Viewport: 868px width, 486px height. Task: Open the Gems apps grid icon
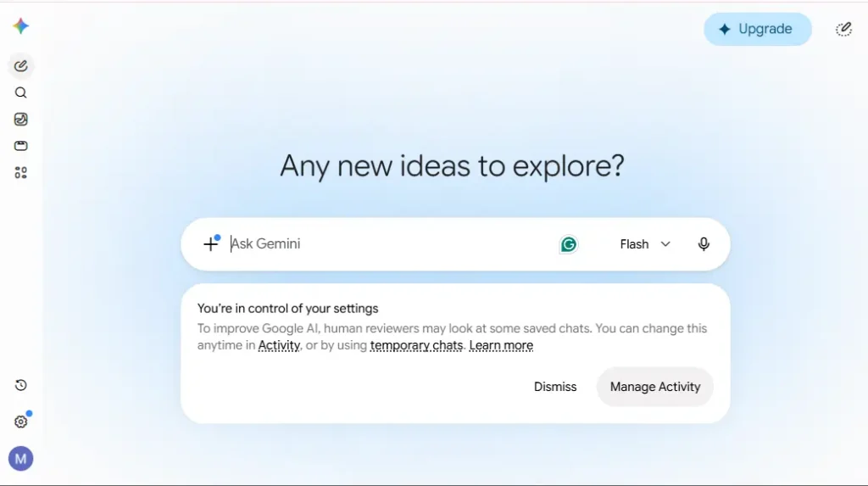21,173
